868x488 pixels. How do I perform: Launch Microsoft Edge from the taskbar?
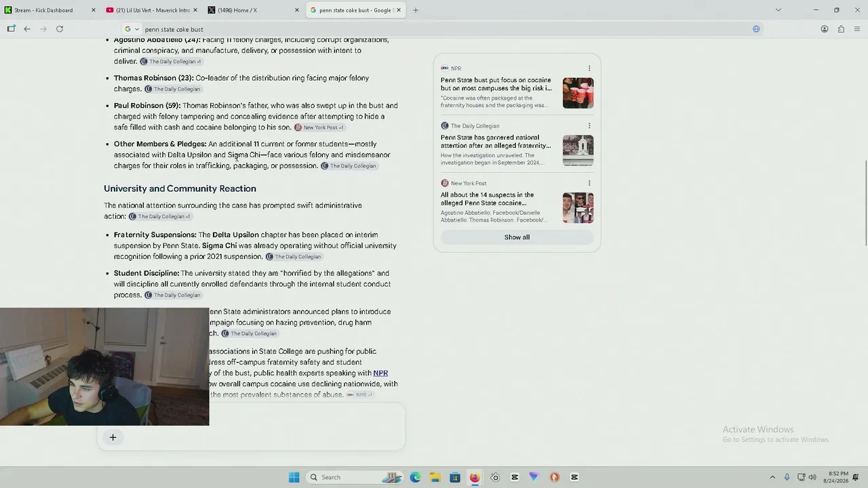click(x=415, y=477)
